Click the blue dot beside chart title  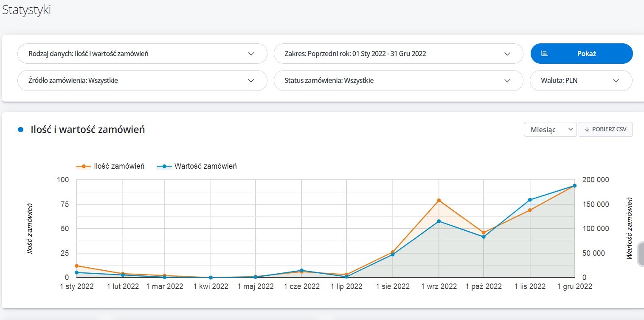click(20, 130)
